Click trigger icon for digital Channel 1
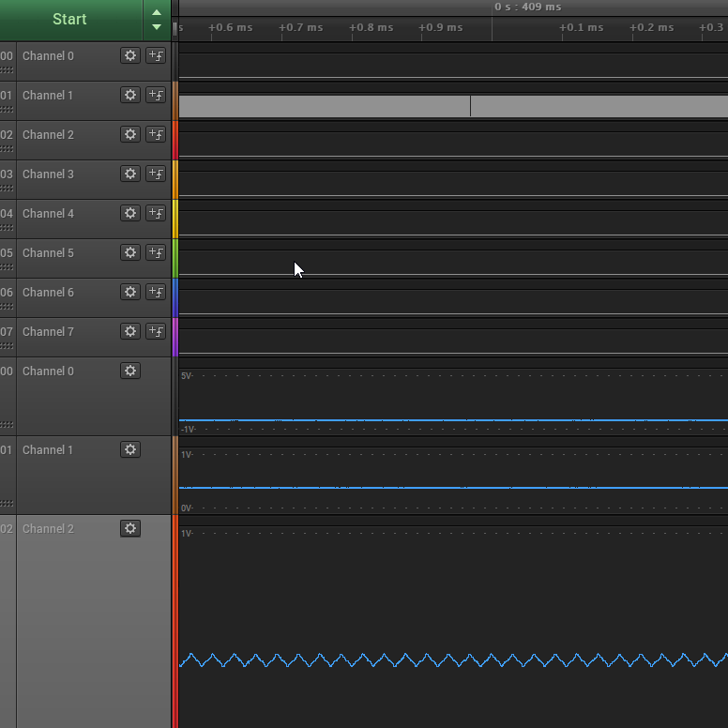 pos(156,95)
